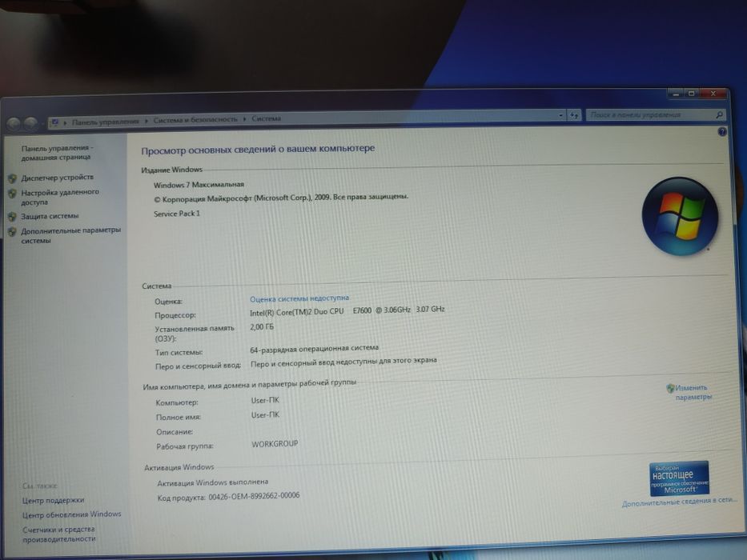Open the Help question mark icon
The height and width of the screenshot is (560, 747).
(x=721, y=132)
